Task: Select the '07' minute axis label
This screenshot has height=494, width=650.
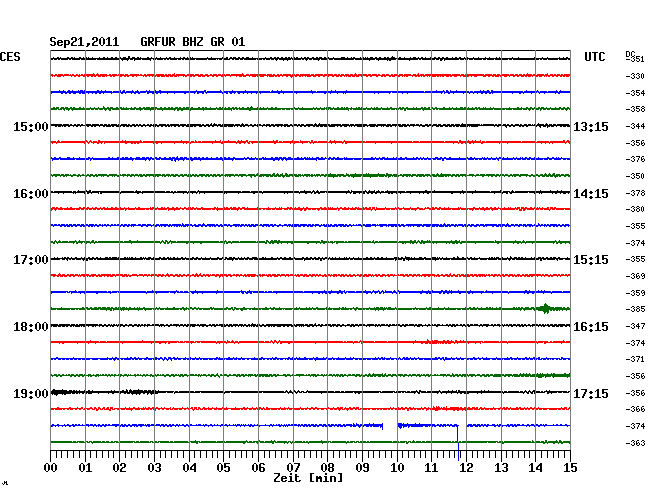Action: point(293,468)
